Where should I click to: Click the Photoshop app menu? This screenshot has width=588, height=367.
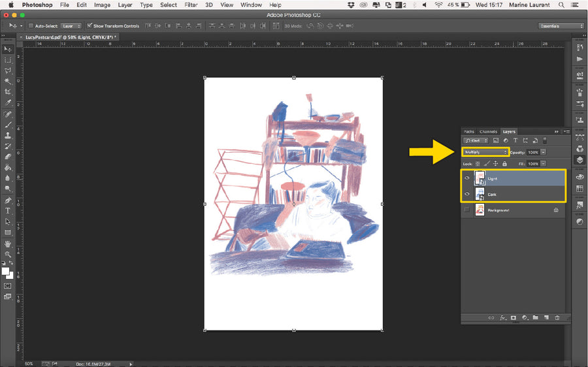[37, 5]
